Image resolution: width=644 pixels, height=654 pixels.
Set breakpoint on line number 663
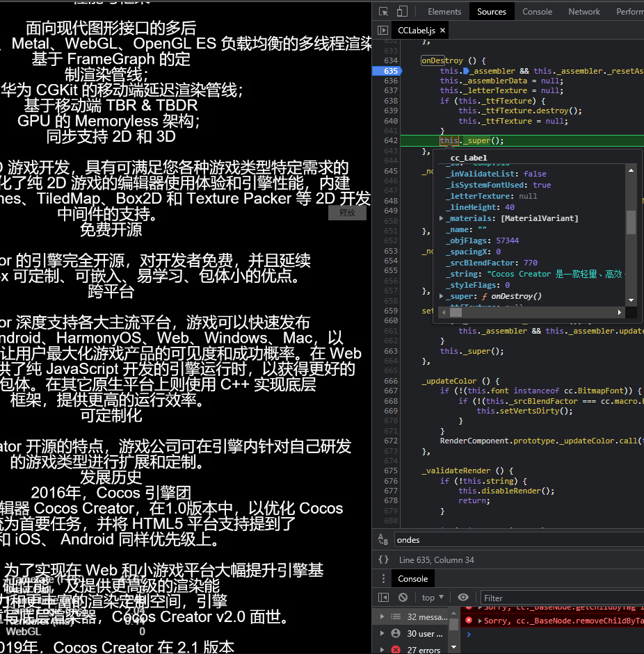[391, 351]
